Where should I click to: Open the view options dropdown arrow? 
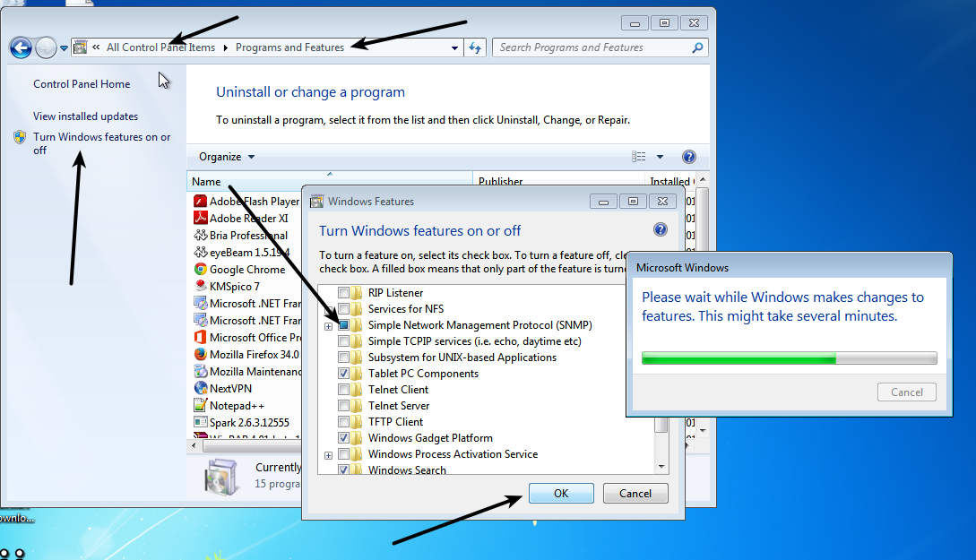(x=660, y=157)
